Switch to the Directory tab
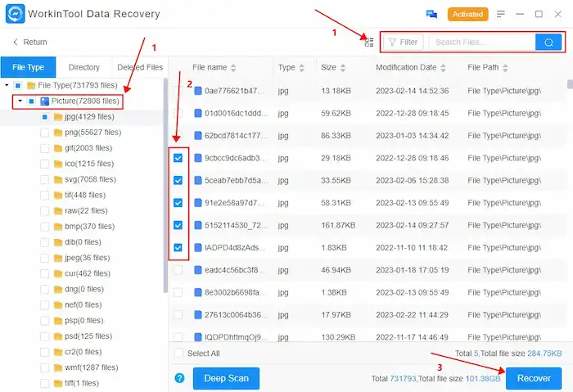The height and width of the screenshot is (392, 573). (x=84, y=67)
